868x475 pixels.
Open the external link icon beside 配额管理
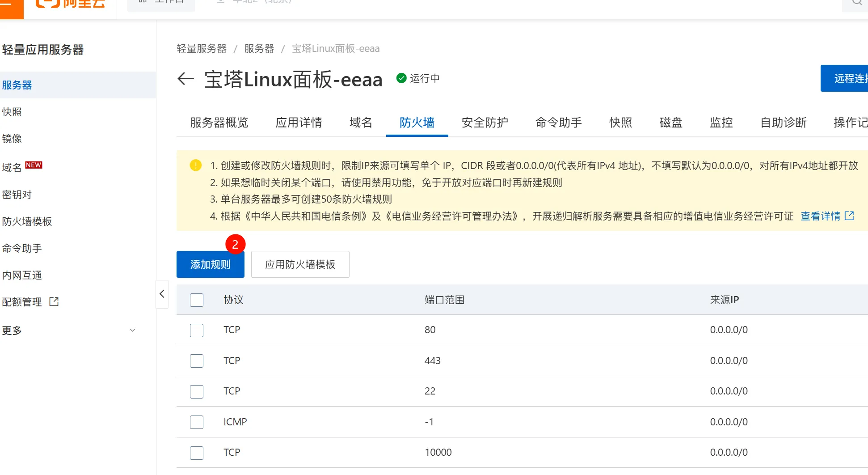[x=53, y=301]
